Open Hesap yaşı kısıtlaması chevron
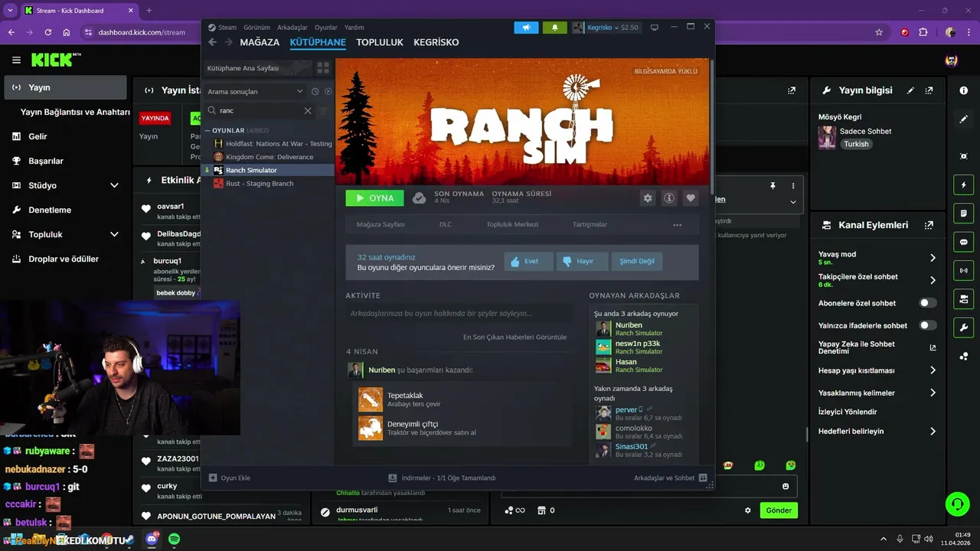Image resolution: width=980 pixels, height=551 pixels. click(933, 370)
